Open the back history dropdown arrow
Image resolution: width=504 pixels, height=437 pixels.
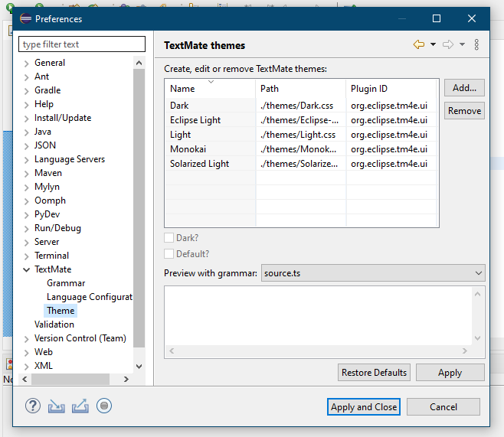click(x=433, y=44)
